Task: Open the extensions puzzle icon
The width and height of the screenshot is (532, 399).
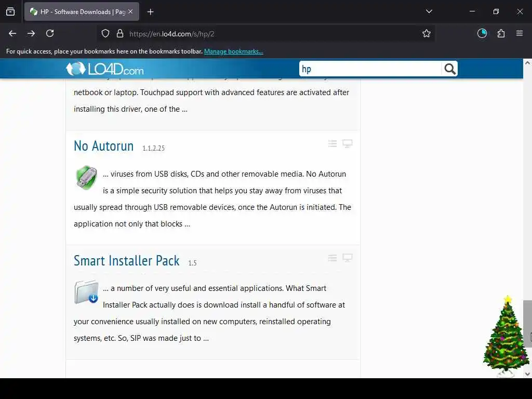Action: tap(501, 33)
